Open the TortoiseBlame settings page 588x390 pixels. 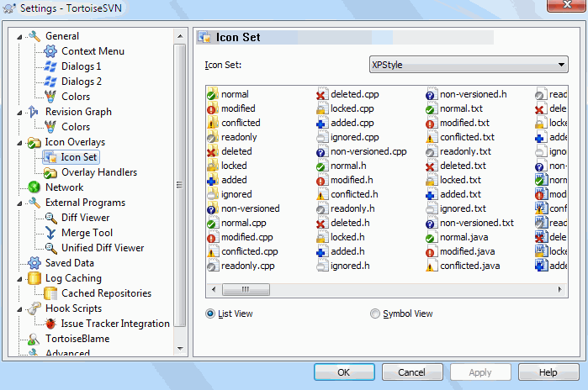click(x=77, y=339)
